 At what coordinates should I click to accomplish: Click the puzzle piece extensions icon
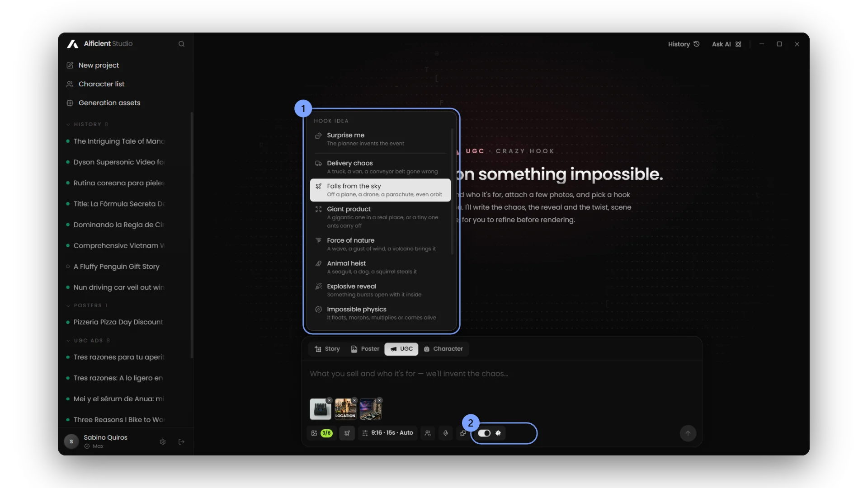click(x=463, y=433)
